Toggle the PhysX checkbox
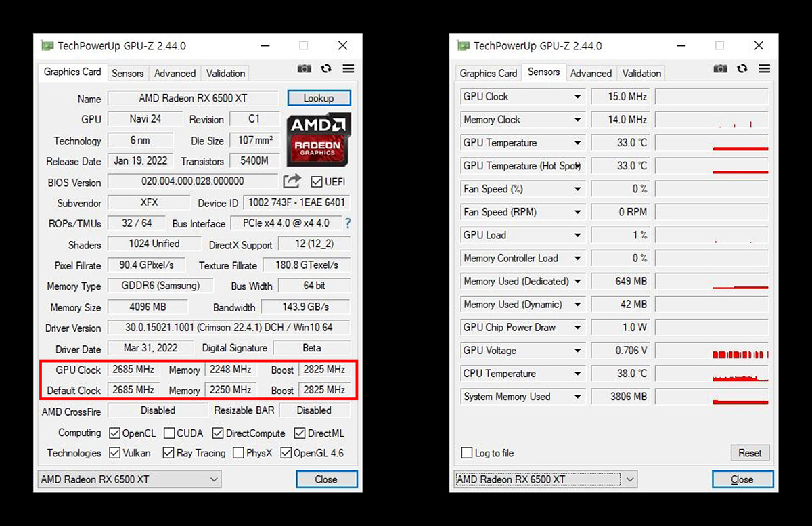The height and width of the screenshot is (526, 812). click(238, 453)
